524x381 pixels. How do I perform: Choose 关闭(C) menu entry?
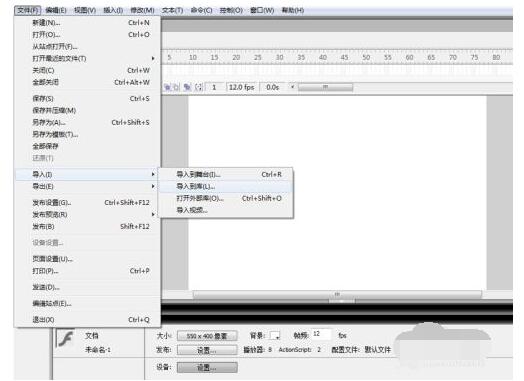coord(88,71)
